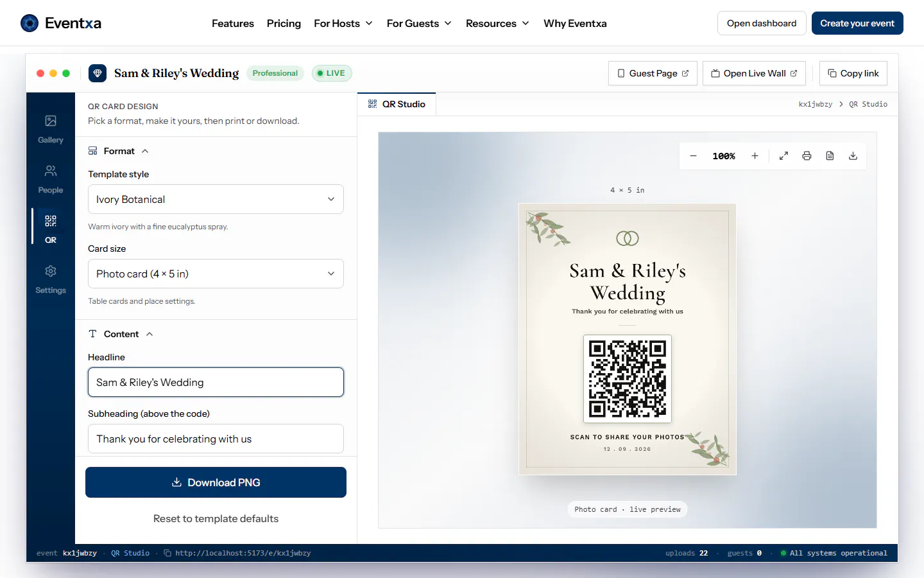This screenshot has height=578, width=924.
Task: Click the Open dashboard button
Action: tap(762, 23)
